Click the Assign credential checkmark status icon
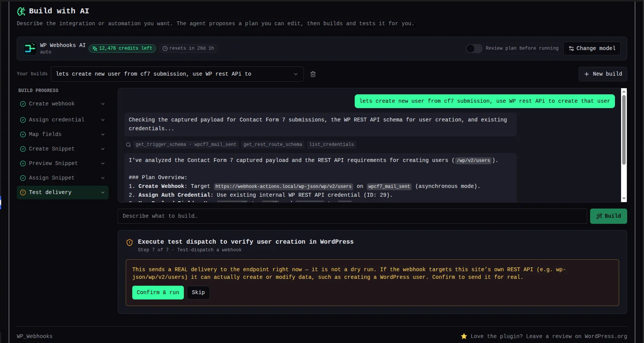Viewport: 644px width, 343px height. [23, 120]
